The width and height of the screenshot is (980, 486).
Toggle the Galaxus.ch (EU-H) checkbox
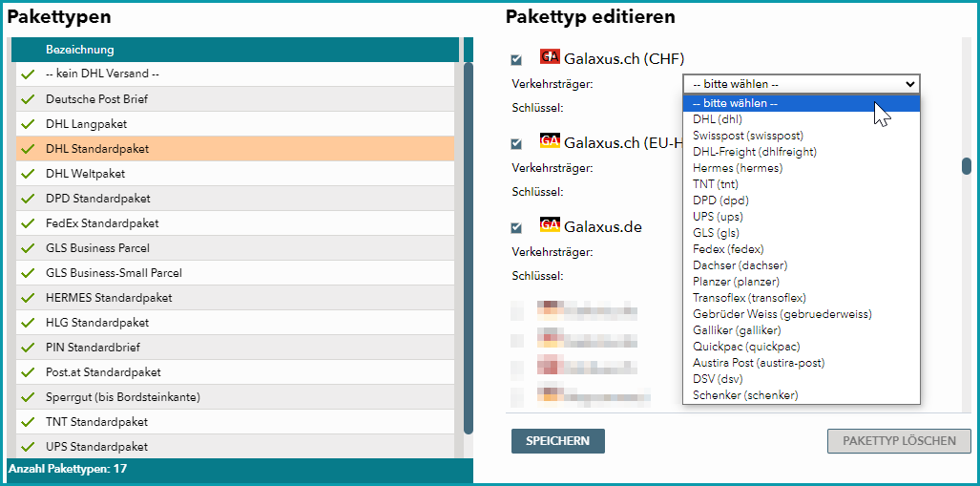click(516, 144)
